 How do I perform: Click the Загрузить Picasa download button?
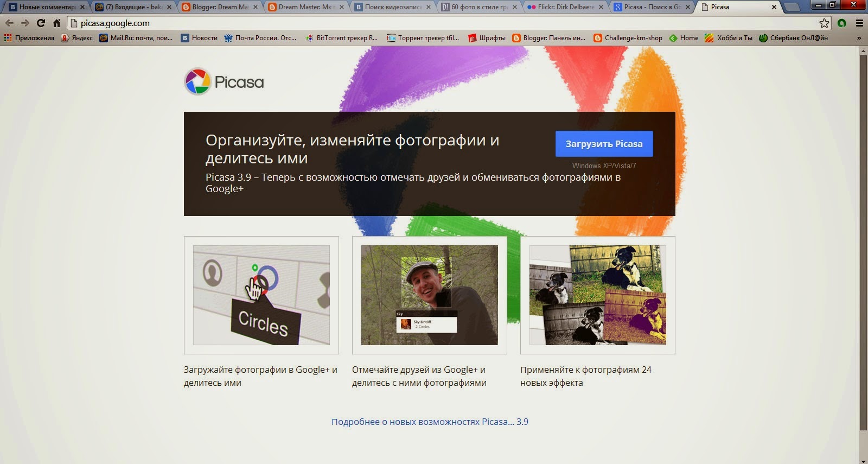pos(604,144)
